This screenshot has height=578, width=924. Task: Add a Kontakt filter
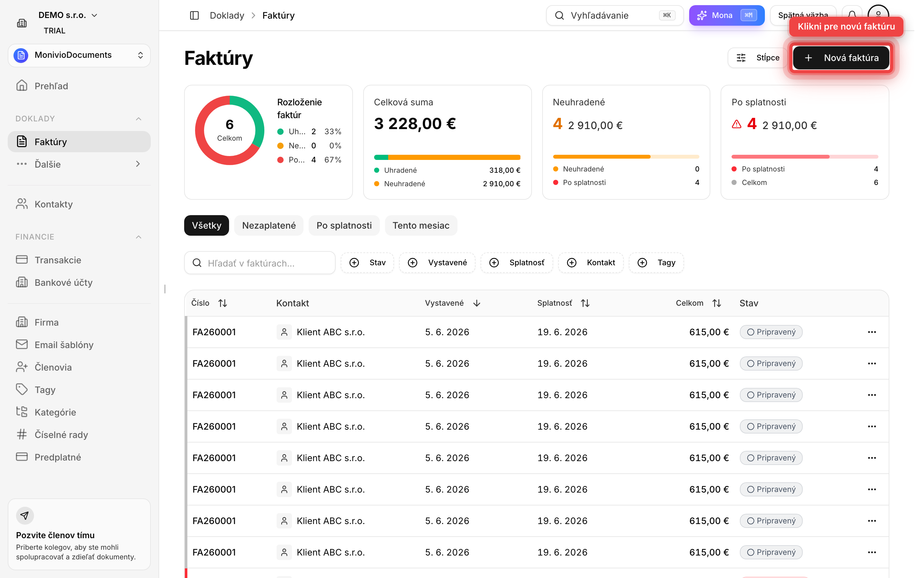tap(591, 263)
